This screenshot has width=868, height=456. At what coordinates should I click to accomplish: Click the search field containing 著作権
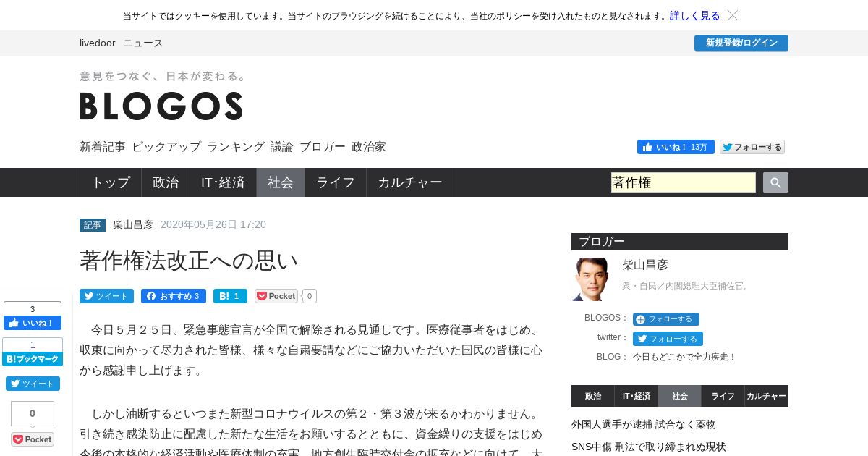pyautogui.click(x=684, y=182)
